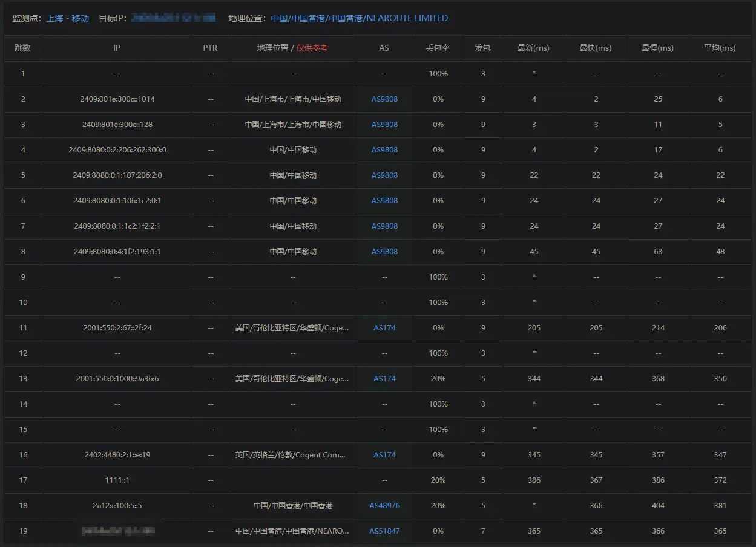Image resolution: width=756 pixels, height=547 pixels.
Task: Click IP address 2409:801e:300c::1014
Action: point(117,99)
